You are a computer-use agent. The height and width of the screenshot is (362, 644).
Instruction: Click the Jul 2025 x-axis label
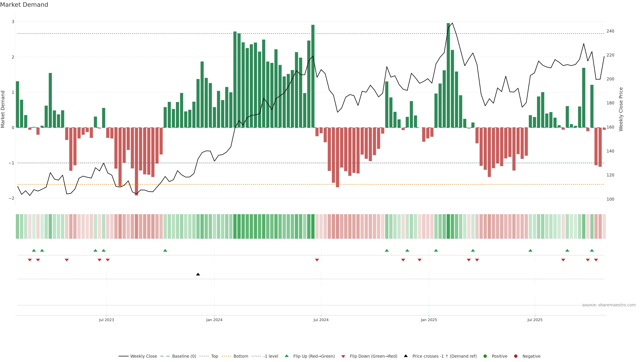point(535,320)
